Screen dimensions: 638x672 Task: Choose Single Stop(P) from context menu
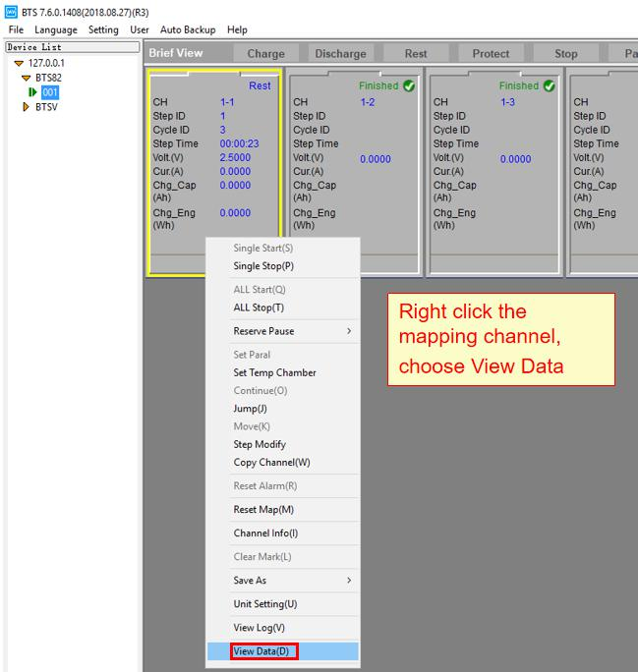[x=282, y=265]
